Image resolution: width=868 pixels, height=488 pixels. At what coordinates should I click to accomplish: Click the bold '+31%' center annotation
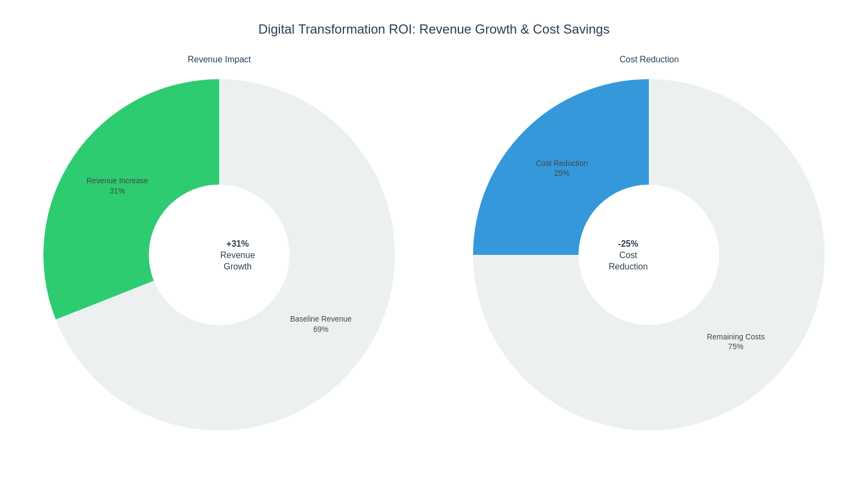(x=238, y=244)
